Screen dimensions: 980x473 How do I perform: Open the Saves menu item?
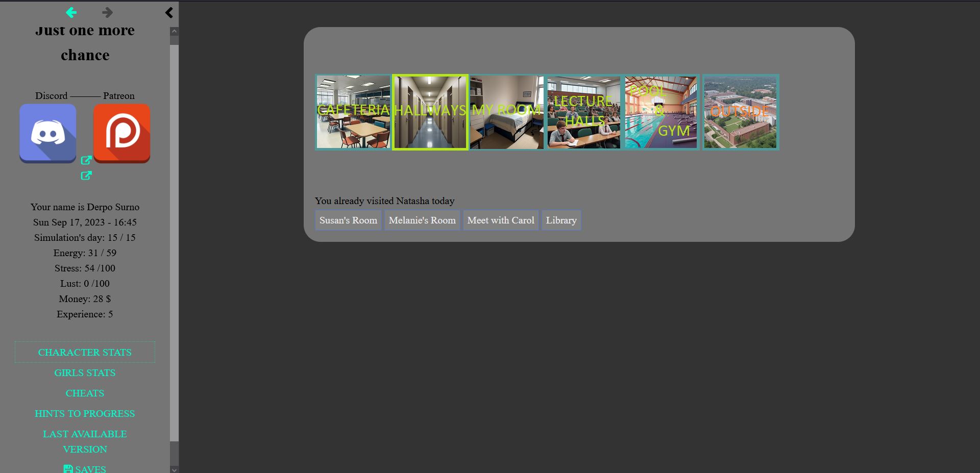(x=85, y=468)
